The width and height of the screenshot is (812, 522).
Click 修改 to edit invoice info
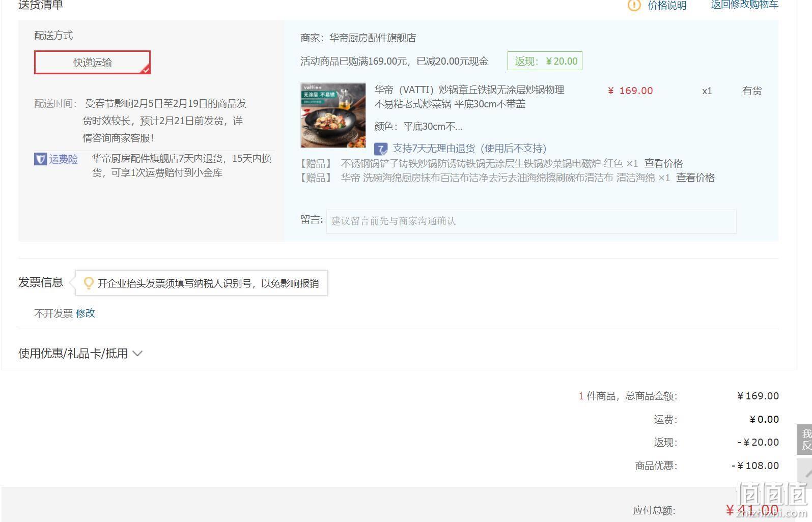coord(86,313)
